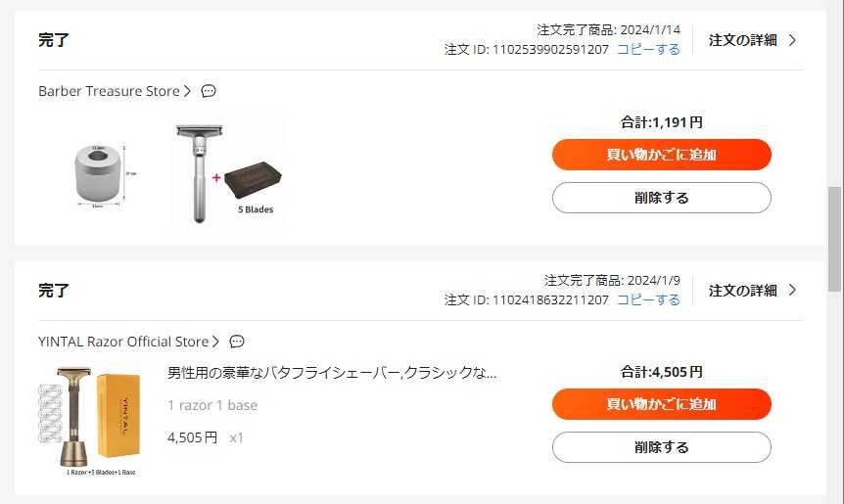Expand YINTAL Razor Official Store chevron arrow
The width and height of the screenshot is (844, 504).
click(x=215, y=342)
